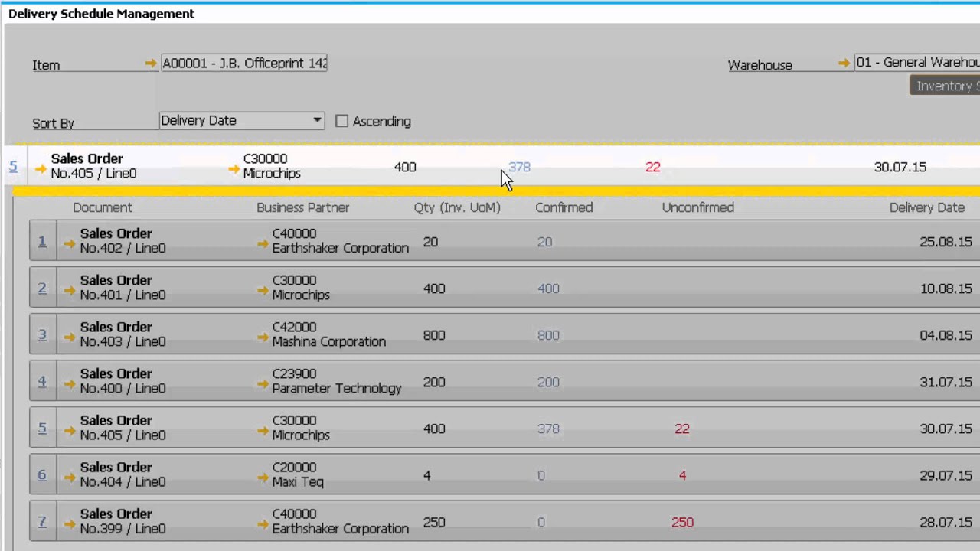Image resolution: width=980 pixels, height=551 pixels.
Task: Click delivery date 04.08.15
Action: coord(946,335)
